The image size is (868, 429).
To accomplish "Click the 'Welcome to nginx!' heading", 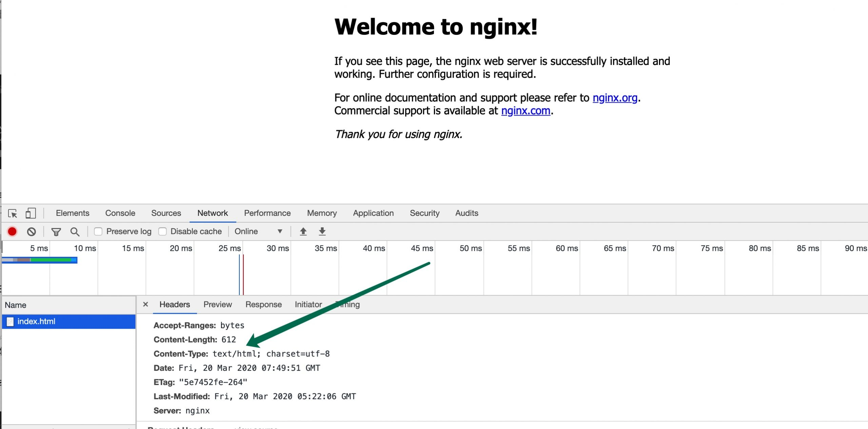I will (x=436, y=27).
